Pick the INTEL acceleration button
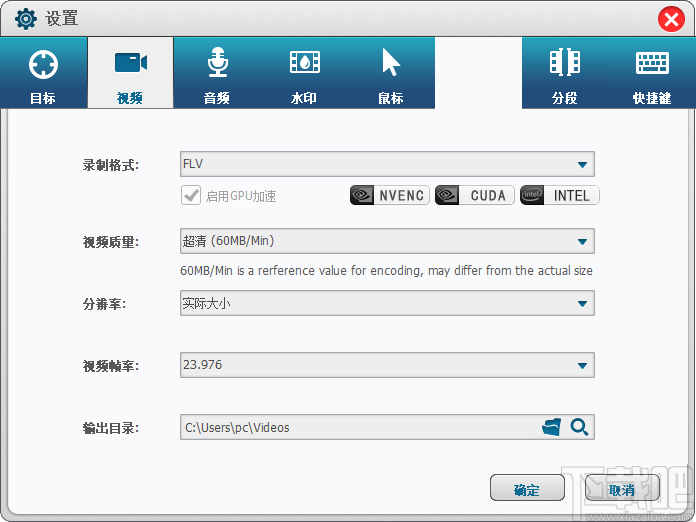The image size is (696, 522). click(559, 195)
